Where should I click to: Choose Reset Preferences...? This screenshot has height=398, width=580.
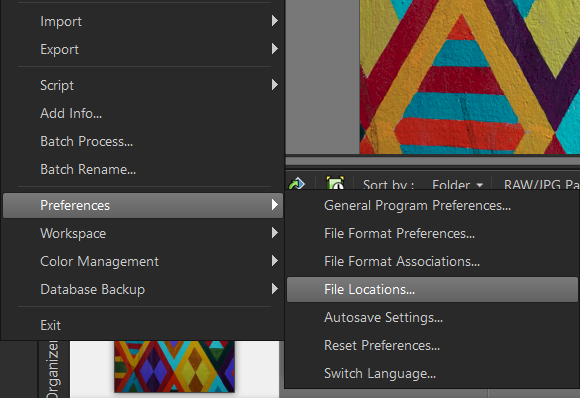(x=432, y=345)
